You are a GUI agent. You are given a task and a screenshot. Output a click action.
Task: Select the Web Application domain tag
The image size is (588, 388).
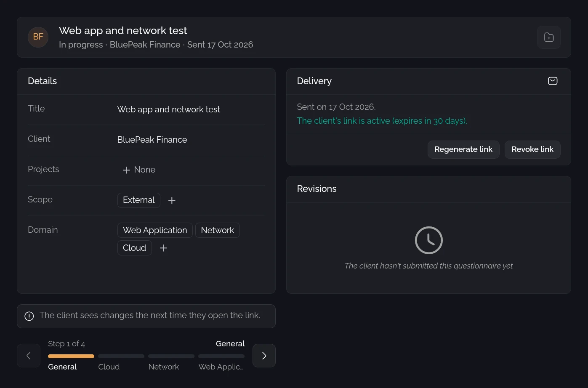click(155, 230)
